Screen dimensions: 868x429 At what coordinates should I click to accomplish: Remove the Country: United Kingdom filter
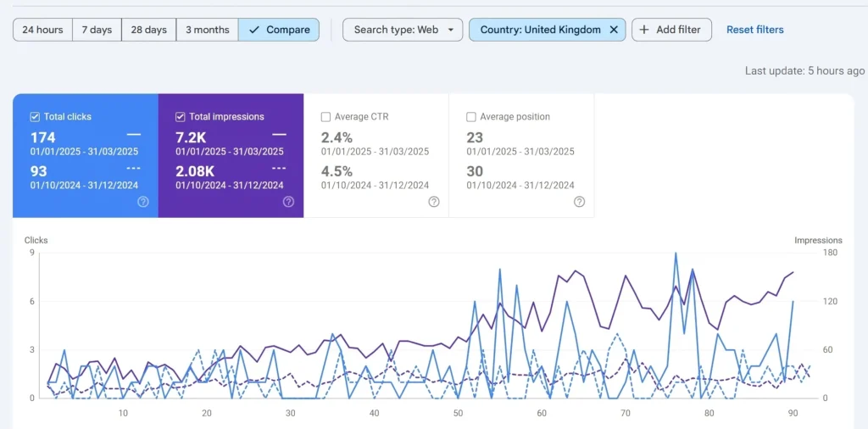(614, 30)
